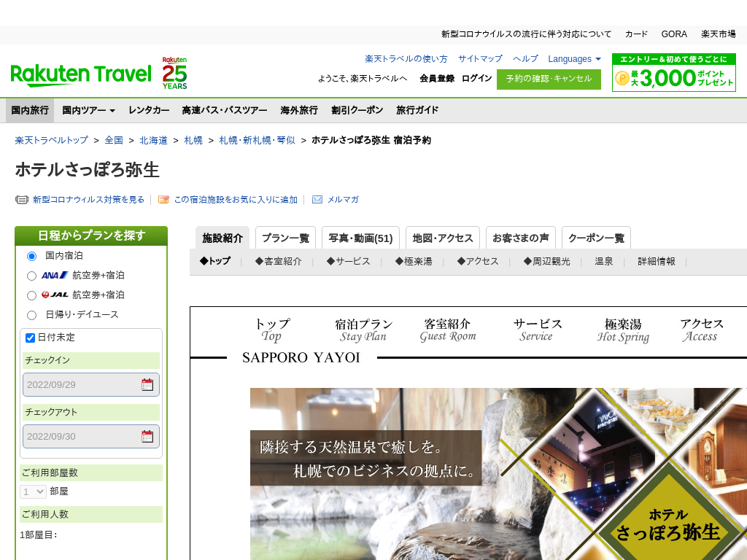Screen dimensions: 747x560
Task: Select the JAL 航空券+宿泊 radio option
Action: (x=32, y=296)
